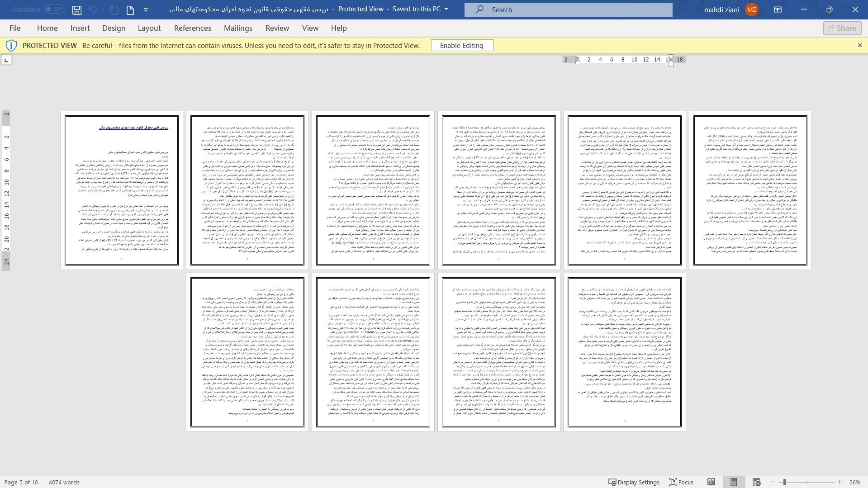Open the Mailings tab
This screenshot has width=868, height=488.
pyautogui.click(x=238, y=28)
